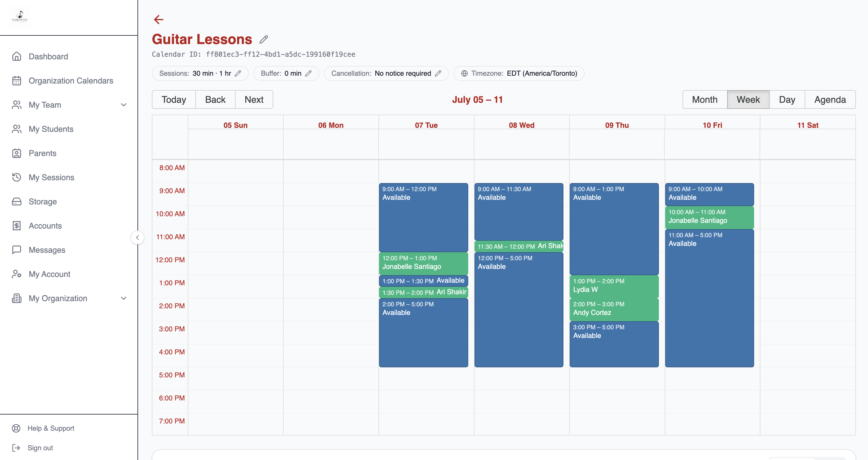Click the Timezone globe icon
The width and height of the screenshot is (868, 460).
pyautogui.click(x=464, y=73)
